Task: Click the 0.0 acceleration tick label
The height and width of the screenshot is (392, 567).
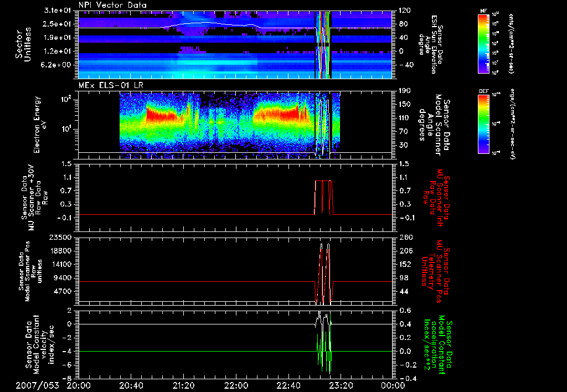Action: click(x=405, y=352)
